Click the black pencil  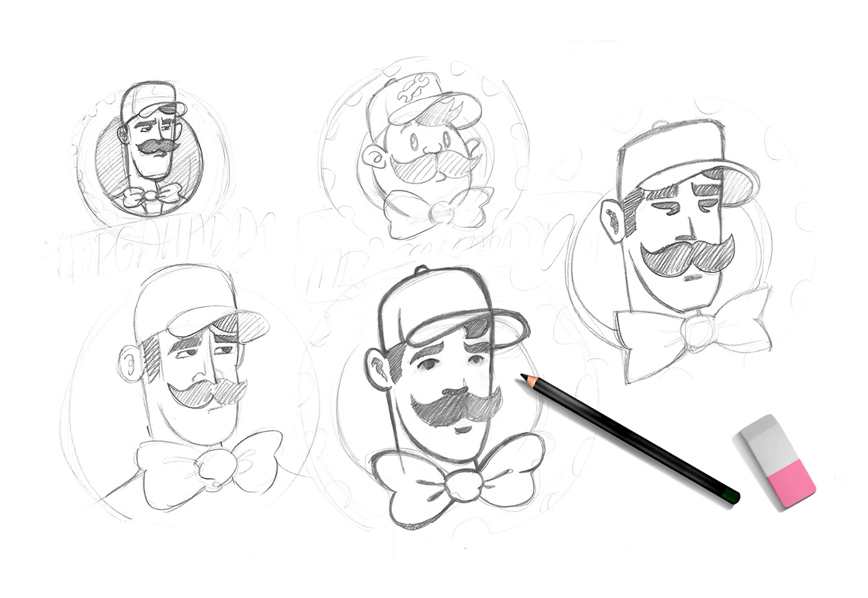click(x=630, y=439)
